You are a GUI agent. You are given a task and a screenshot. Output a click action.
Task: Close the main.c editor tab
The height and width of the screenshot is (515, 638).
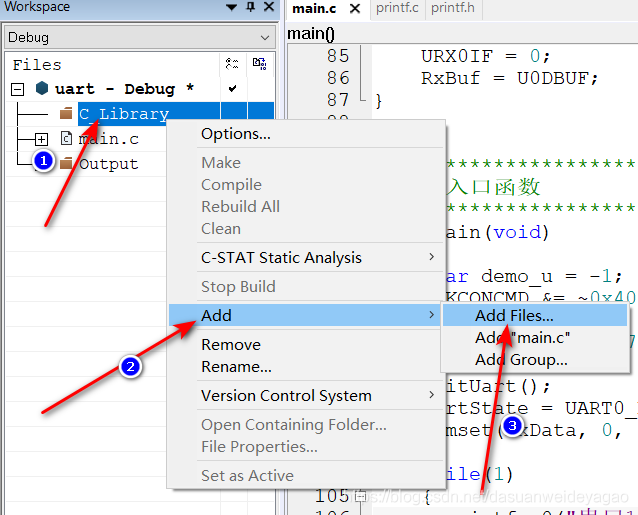point(355,9)
